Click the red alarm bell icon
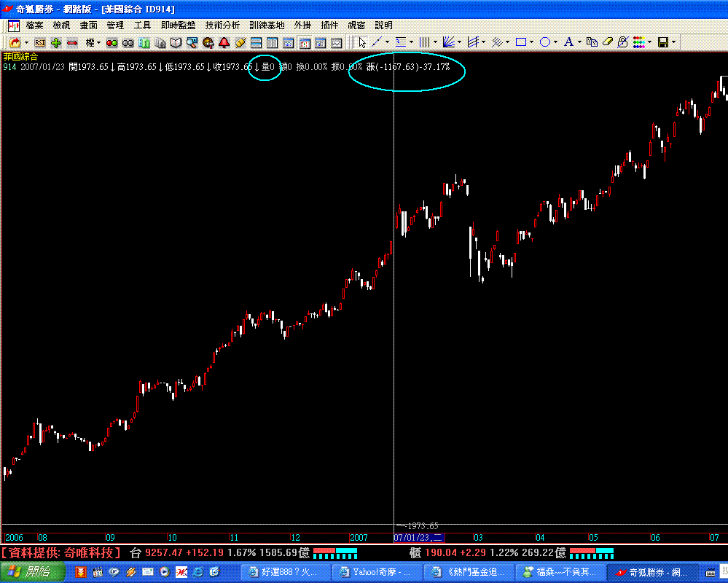Image resolution: width=728 pixels, height=583 pixels. point(224,43)
